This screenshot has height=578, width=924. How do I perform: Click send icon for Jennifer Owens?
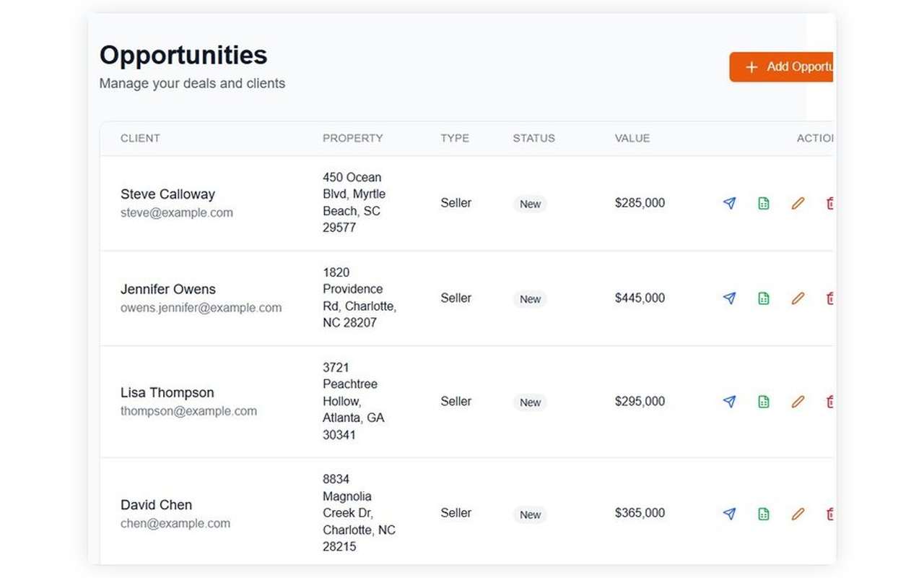(x=729, y=298)
